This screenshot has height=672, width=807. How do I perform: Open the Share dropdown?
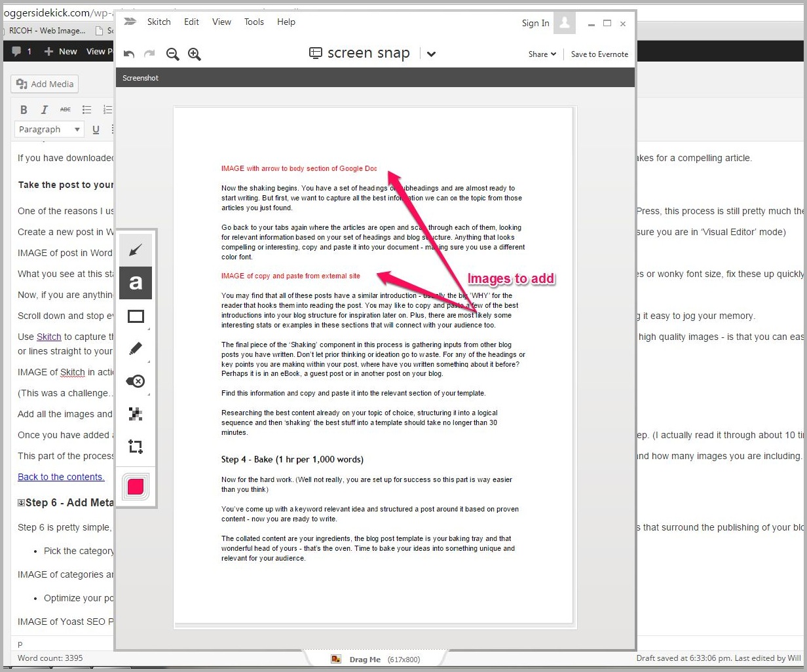(542, 54)
